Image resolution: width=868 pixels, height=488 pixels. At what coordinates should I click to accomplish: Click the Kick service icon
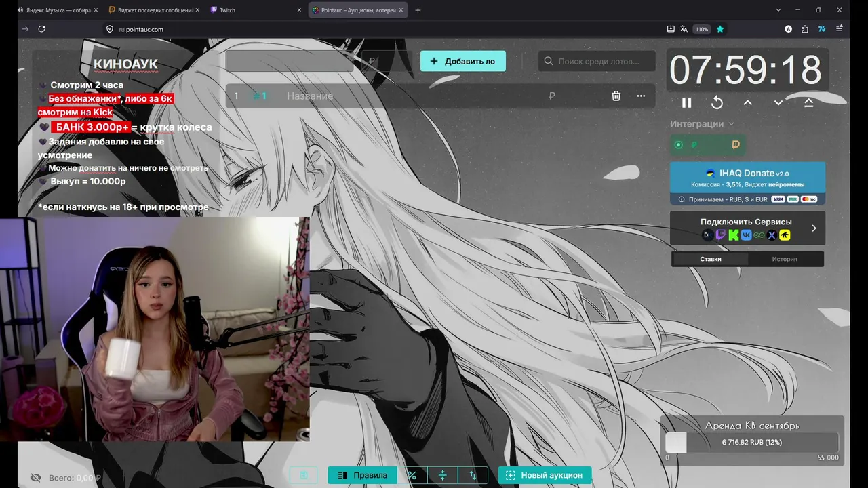click(x=734, y=235)
